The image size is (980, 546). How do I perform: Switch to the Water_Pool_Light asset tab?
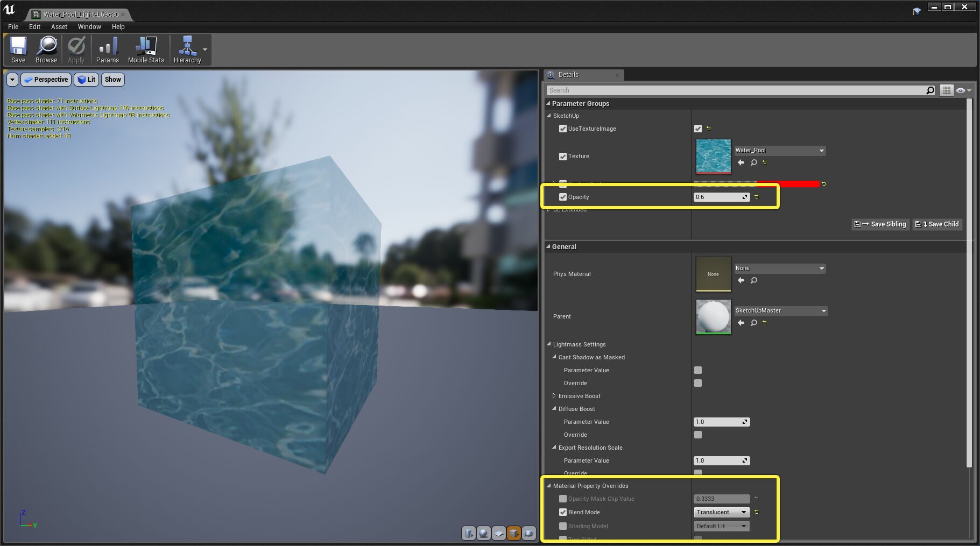[x=80, y=15]
